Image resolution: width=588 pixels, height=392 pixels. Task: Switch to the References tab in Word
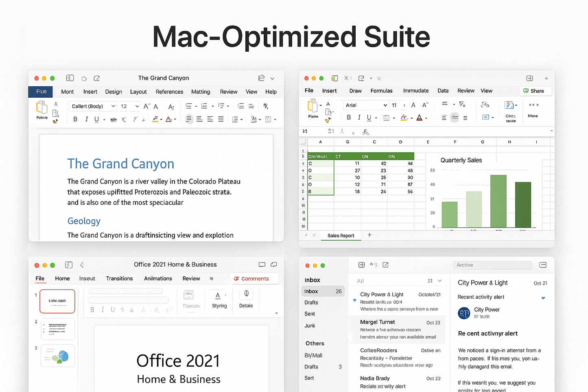[x=169, y=92]
